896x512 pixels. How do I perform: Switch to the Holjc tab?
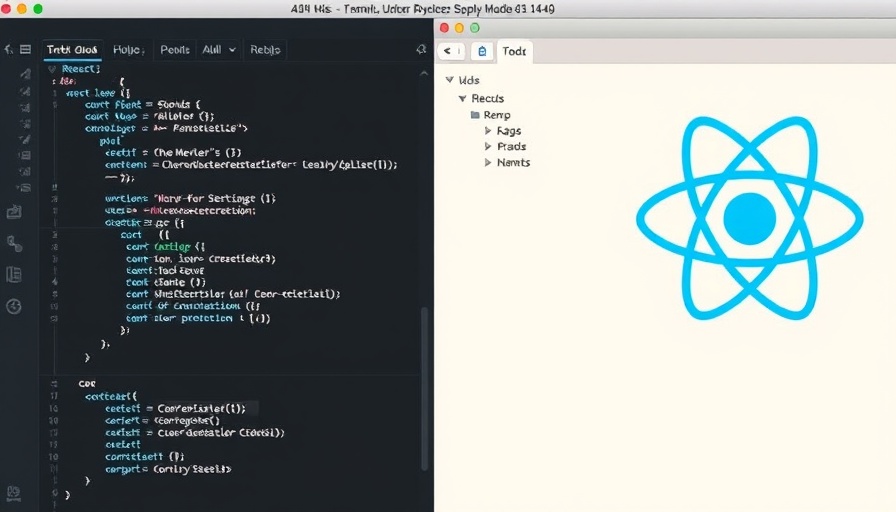click(128, 50)
